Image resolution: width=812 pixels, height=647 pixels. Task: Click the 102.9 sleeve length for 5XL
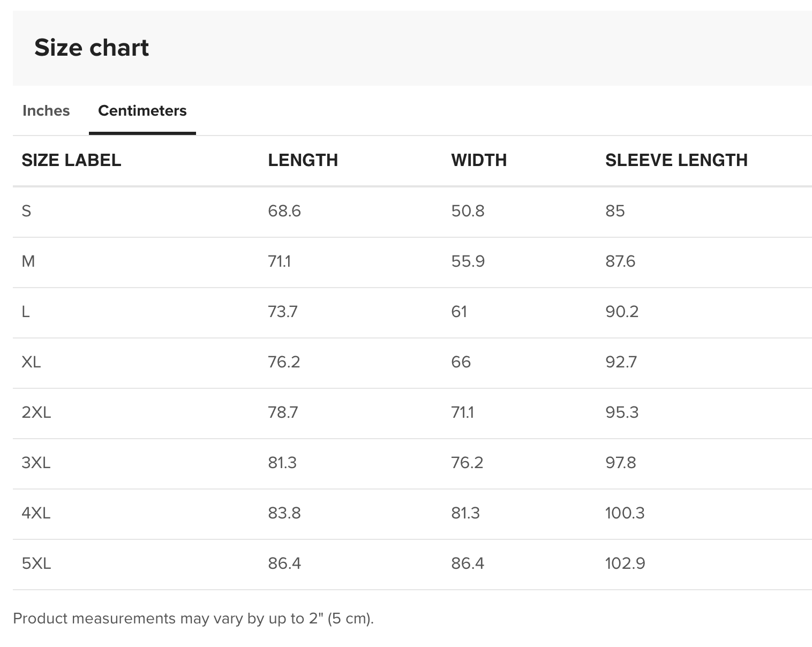coord(625,563)
